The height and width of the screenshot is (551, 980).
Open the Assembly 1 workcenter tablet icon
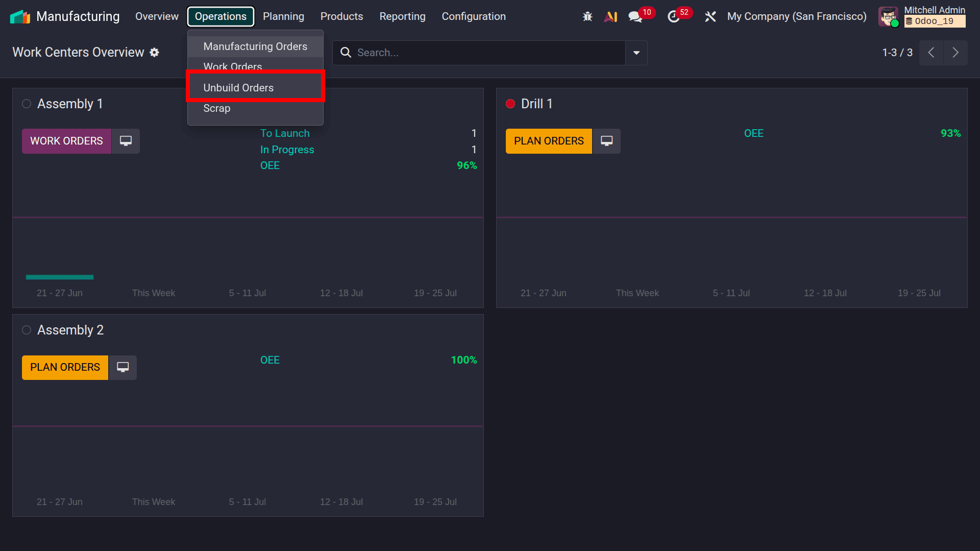126,141
